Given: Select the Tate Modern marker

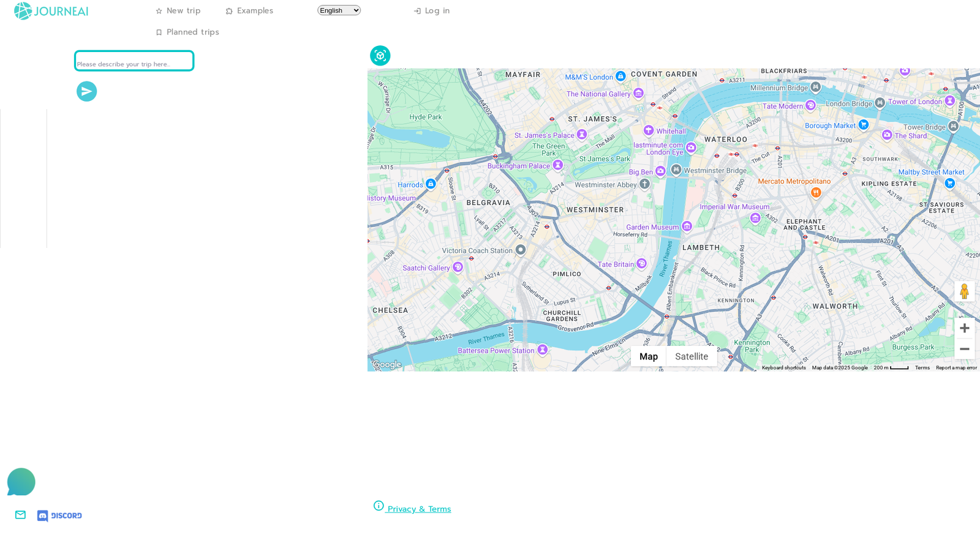Looking at the screenshot, I should tap(810, 105).
